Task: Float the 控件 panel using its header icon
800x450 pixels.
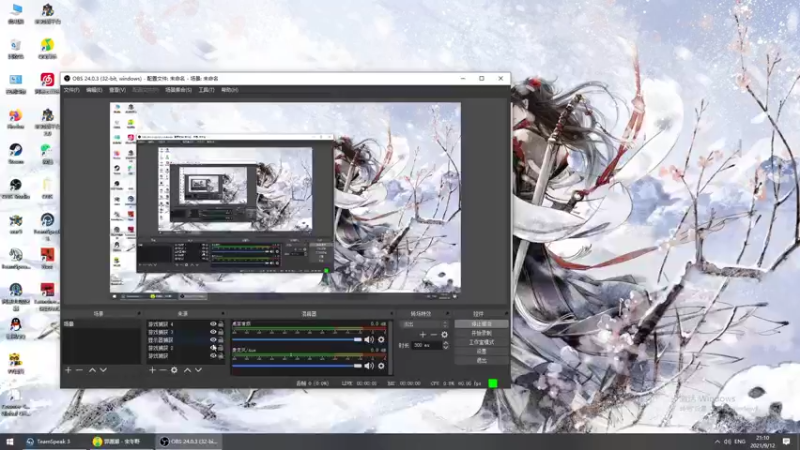Action: 506,314
